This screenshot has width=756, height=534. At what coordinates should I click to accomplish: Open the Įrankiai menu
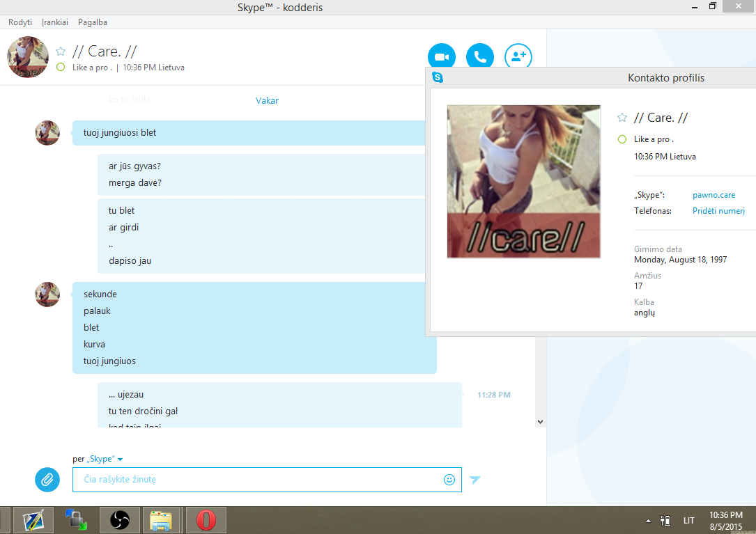pyautogui.click(x=55, y=22)
